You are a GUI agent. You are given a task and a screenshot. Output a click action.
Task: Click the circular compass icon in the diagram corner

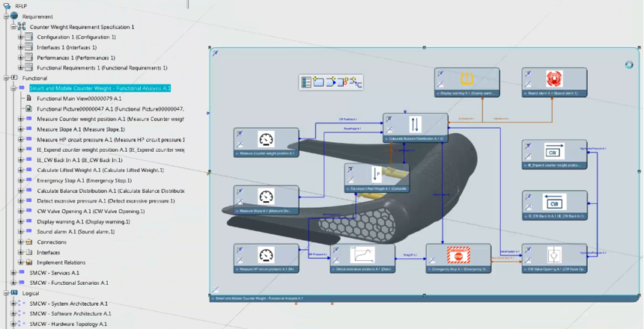(x=629, y=64)
